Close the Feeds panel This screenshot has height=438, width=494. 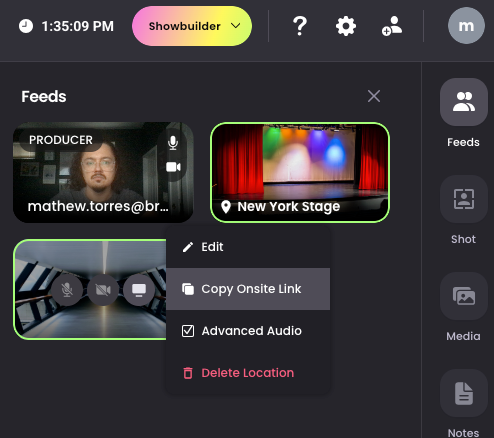(x=374, y=96)
